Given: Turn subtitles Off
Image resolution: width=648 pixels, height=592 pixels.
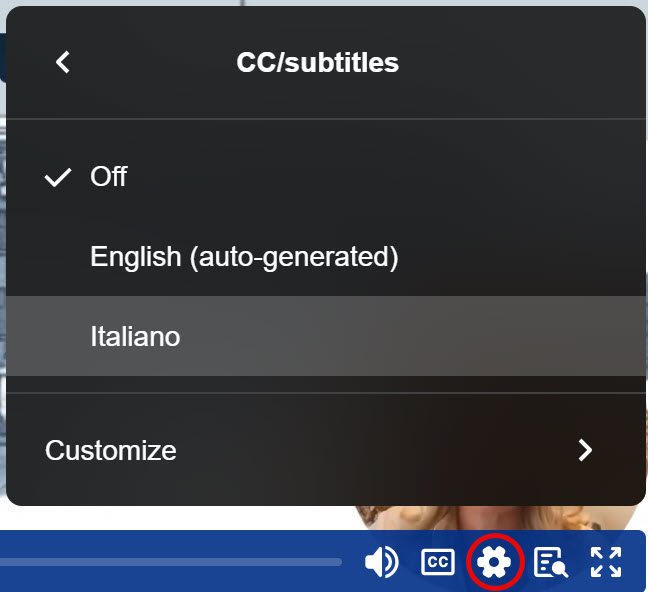Looking at the screenshot, I should tap(109, 177).
